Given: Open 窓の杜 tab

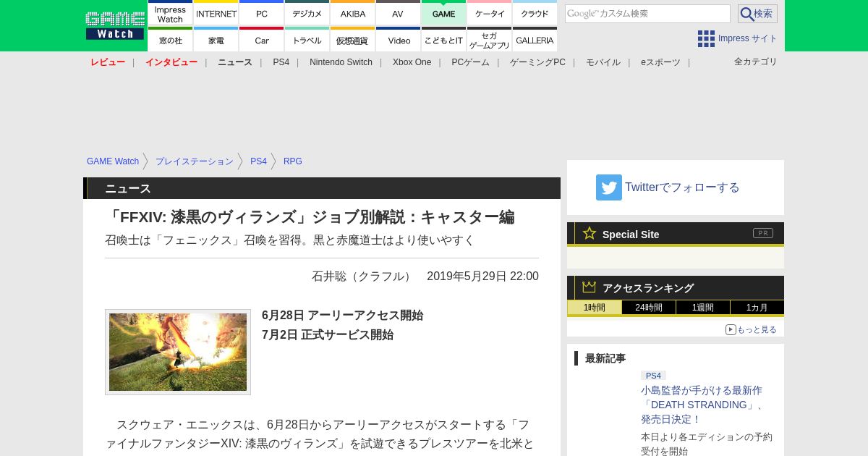Looking at the screenshot, I should 170,40.
